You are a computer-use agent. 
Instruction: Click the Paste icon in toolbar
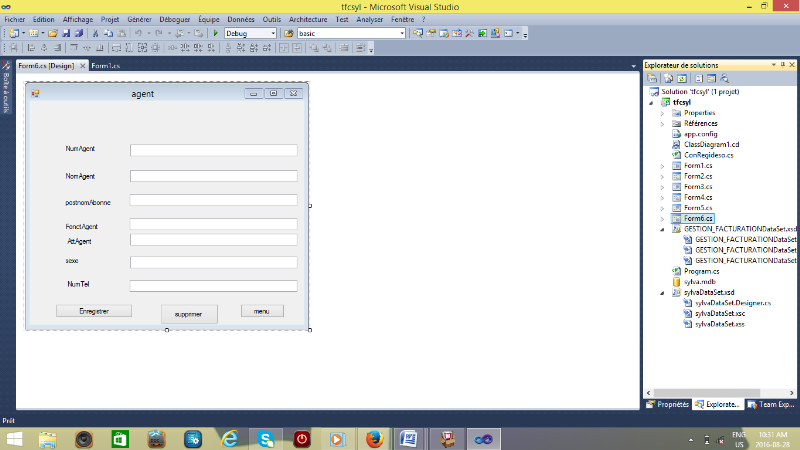pos(121,33)
